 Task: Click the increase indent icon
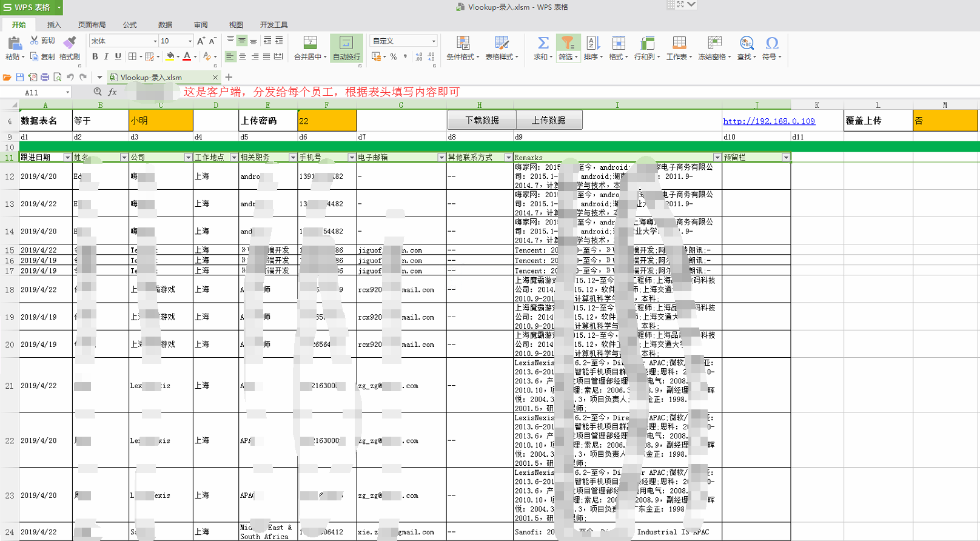click(279, 41)
